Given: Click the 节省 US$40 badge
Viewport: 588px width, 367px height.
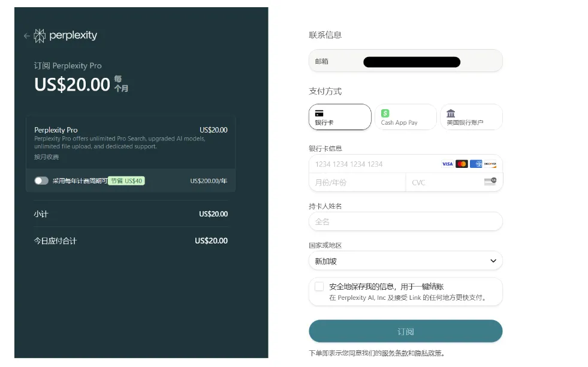Looking at the screenshot, I should click(x=126, y=181).
